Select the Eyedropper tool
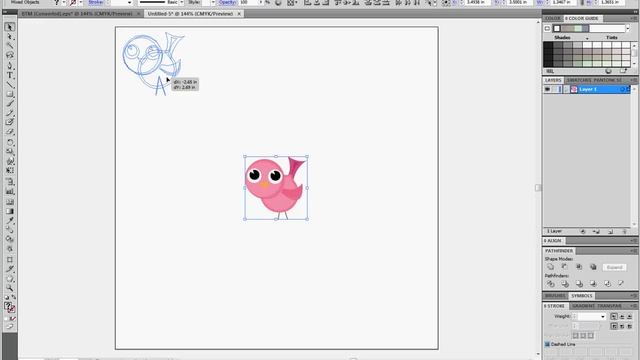Image resolution: width=640 pixels, height=360 pixels. (x=10, y=221)
